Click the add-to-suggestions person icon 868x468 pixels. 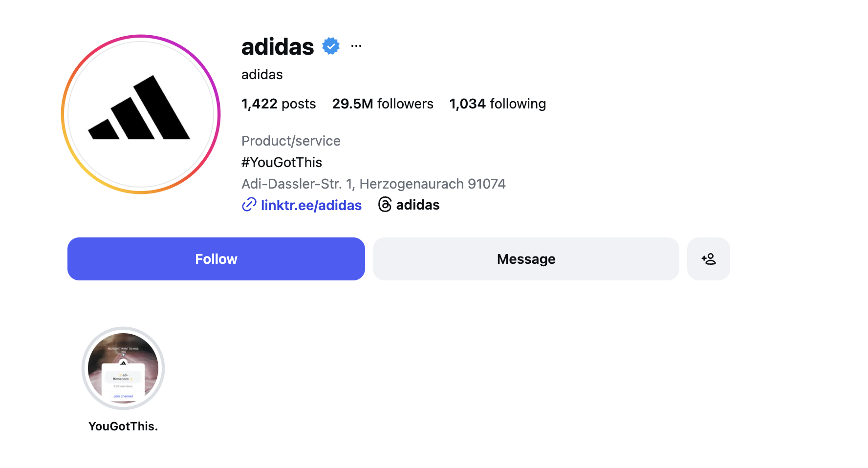[x=708, y=259]
